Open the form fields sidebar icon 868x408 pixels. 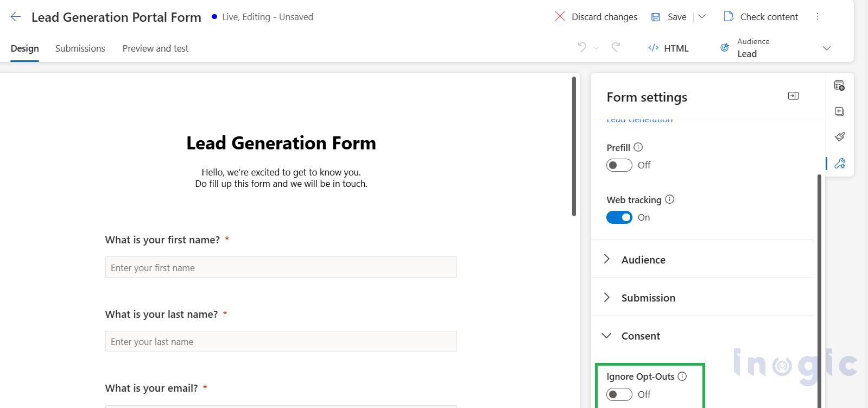coord(839,85)
